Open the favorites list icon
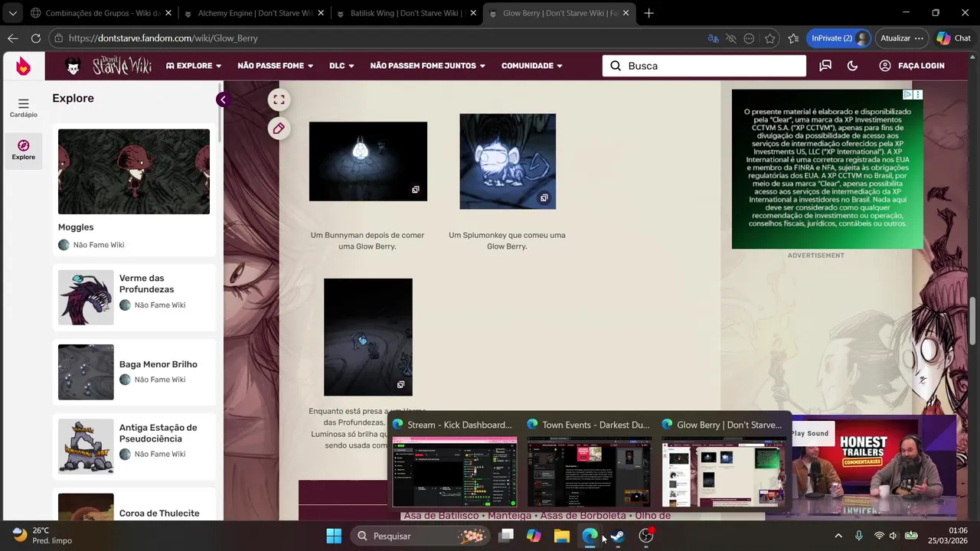Image resolution: width=980 pixels, height=551 pixels. click(x=793, y=38)
